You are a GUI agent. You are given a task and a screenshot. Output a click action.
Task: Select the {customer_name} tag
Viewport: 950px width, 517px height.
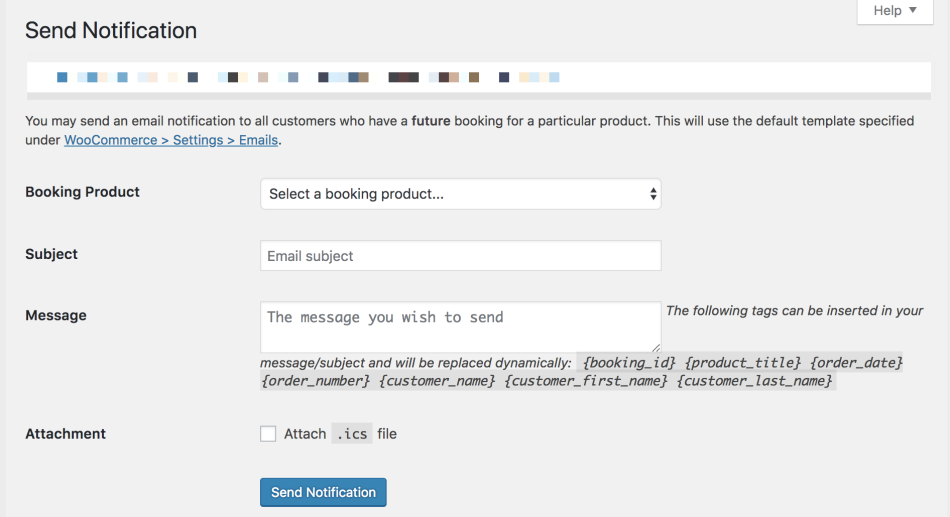click(x=437, y=381)
